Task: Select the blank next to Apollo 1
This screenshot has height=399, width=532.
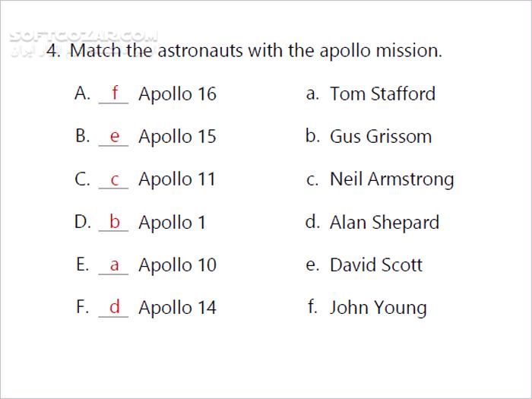Action: [x=113, y=222]
